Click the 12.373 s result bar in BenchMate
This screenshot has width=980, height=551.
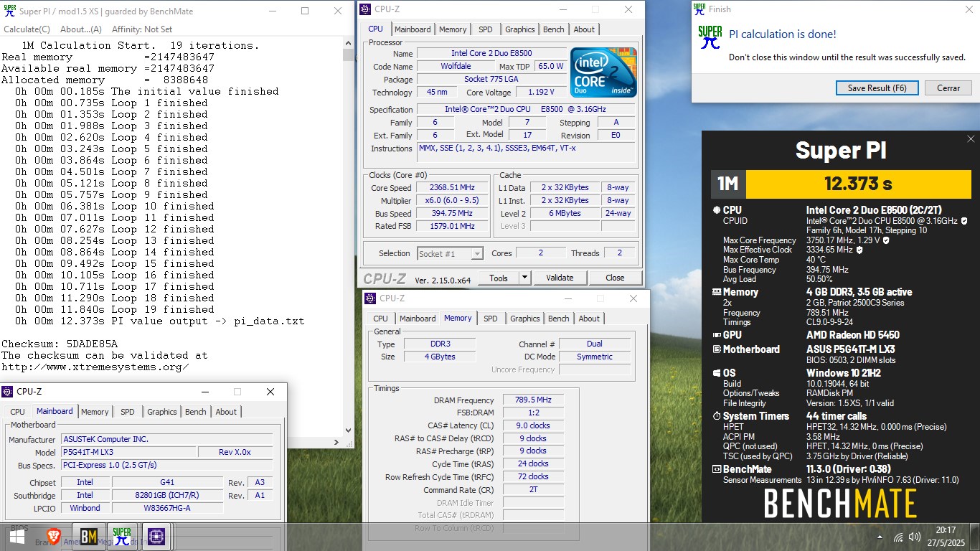[x=860, y=184]
